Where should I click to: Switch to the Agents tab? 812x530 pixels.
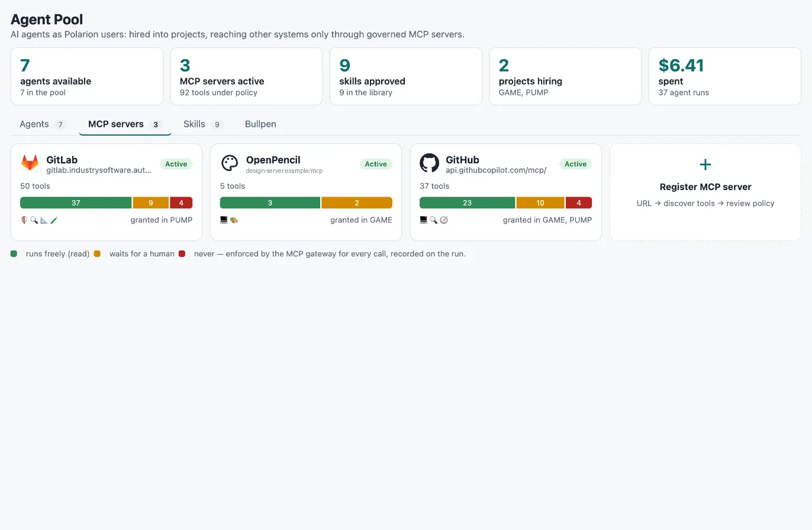[x=43, y=124]
